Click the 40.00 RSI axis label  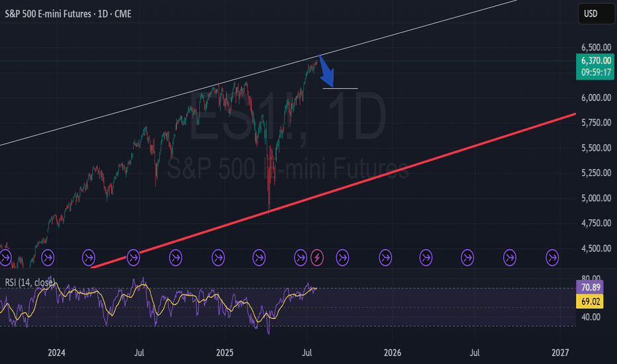pos(591,317)
